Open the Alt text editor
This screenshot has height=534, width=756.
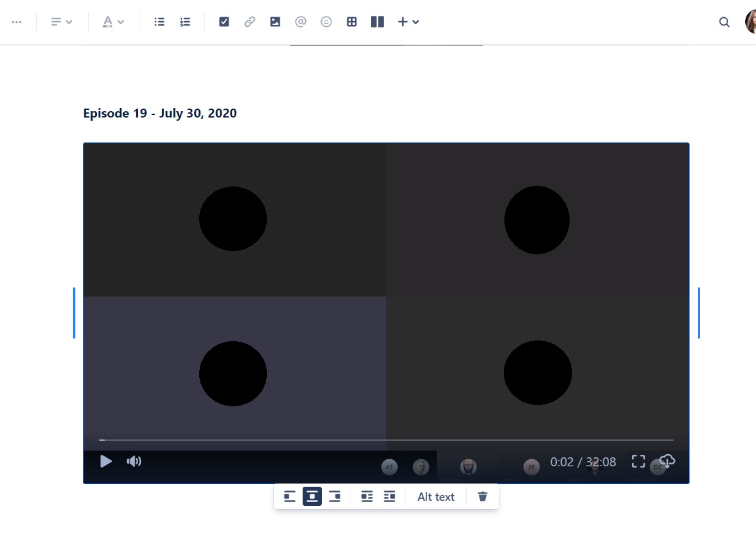coord(436,496)
